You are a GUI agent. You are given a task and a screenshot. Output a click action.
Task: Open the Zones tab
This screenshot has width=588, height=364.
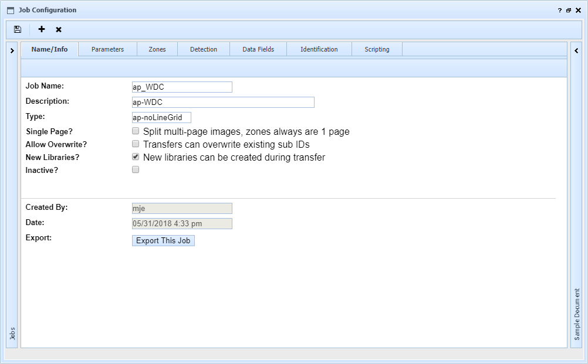tap(157, 49)
